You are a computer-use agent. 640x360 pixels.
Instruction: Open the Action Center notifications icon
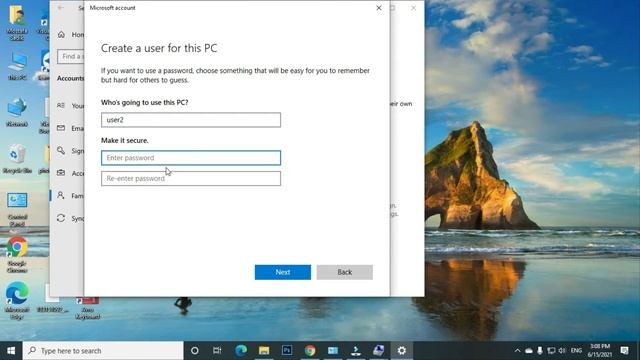624,351
